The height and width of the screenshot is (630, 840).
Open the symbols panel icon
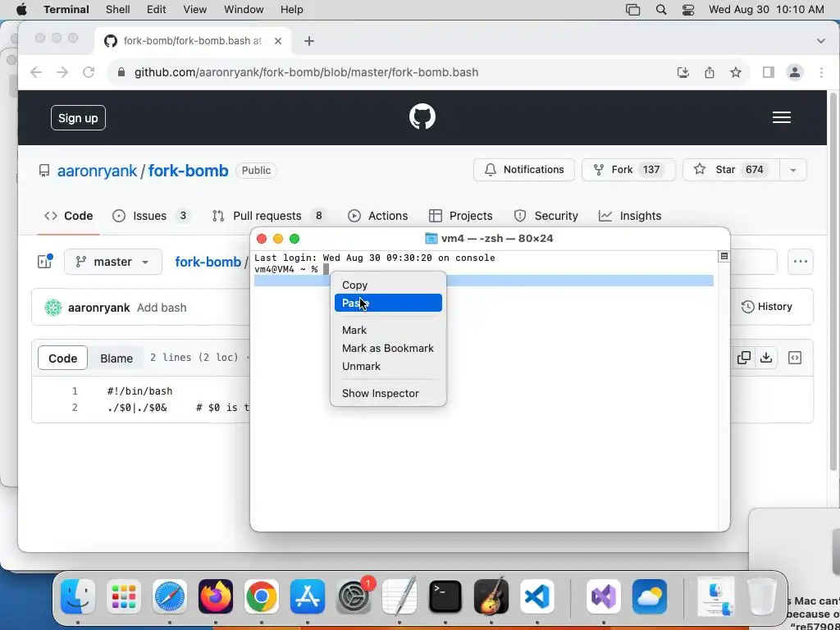pyautogui.click(x=795, y=358)
